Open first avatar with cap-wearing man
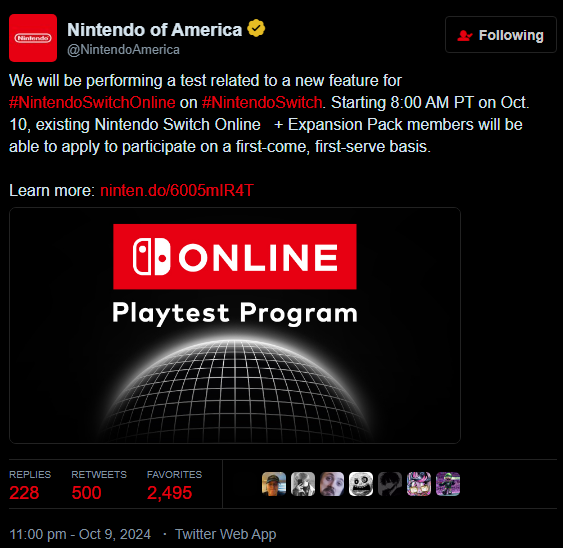The width and height of the screenshot is (563, 548). pos(274,484)
